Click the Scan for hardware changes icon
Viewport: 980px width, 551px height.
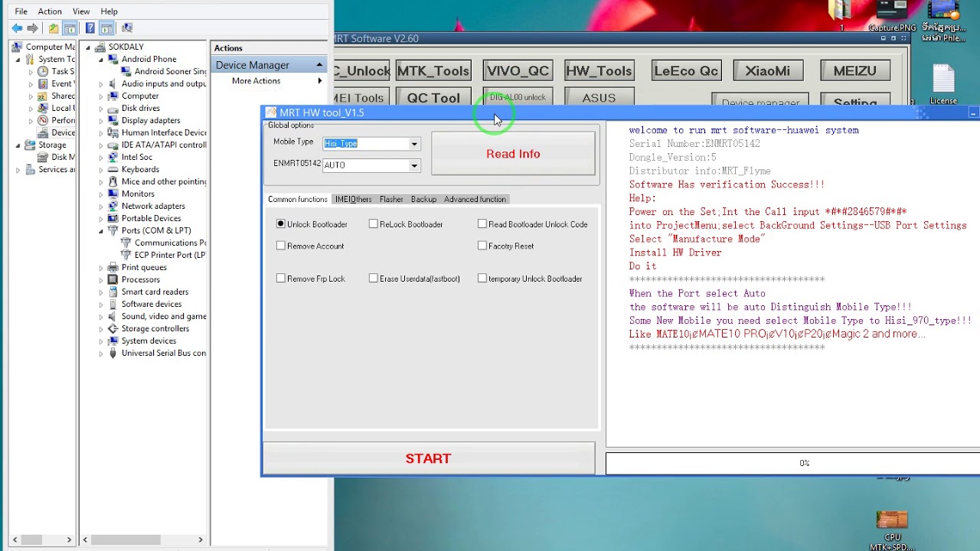pyautogui.click(x=127, y=28)
